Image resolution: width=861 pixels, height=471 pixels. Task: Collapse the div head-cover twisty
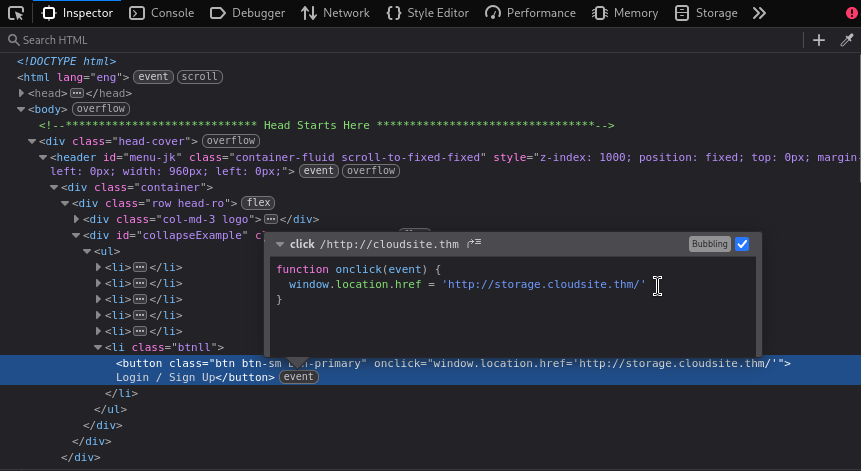click(x=32, y=141)
